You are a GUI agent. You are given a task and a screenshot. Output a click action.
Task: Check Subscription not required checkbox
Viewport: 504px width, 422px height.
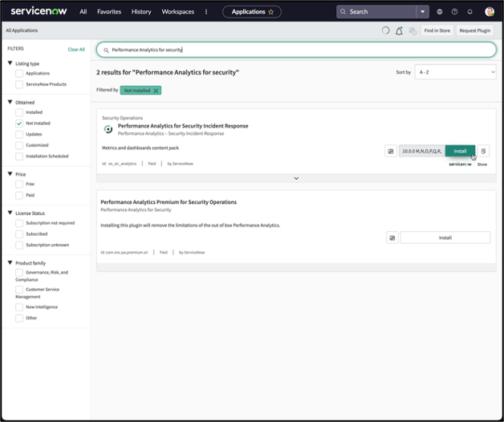pos(19,223)
